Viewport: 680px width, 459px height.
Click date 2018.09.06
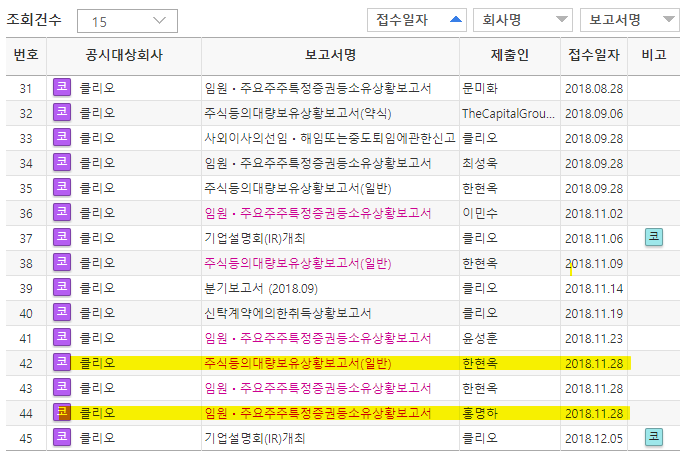[x=594, y=114]
